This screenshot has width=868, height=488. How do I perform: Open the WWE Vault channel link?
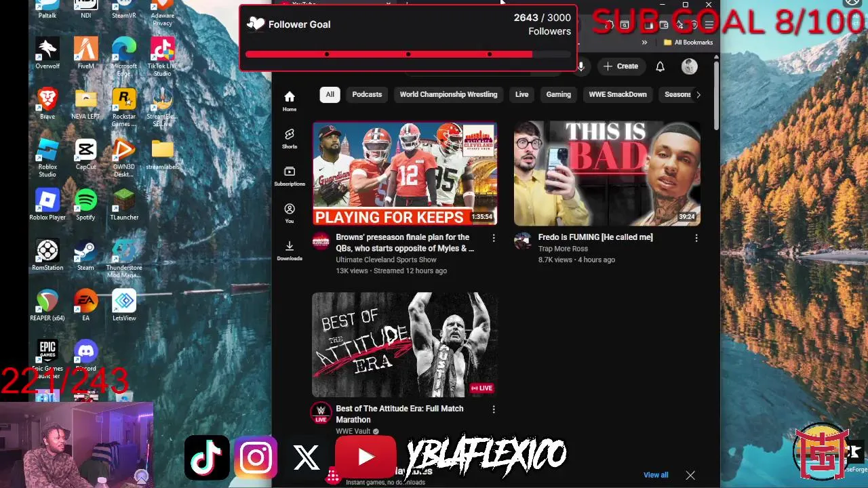point(353,431)
